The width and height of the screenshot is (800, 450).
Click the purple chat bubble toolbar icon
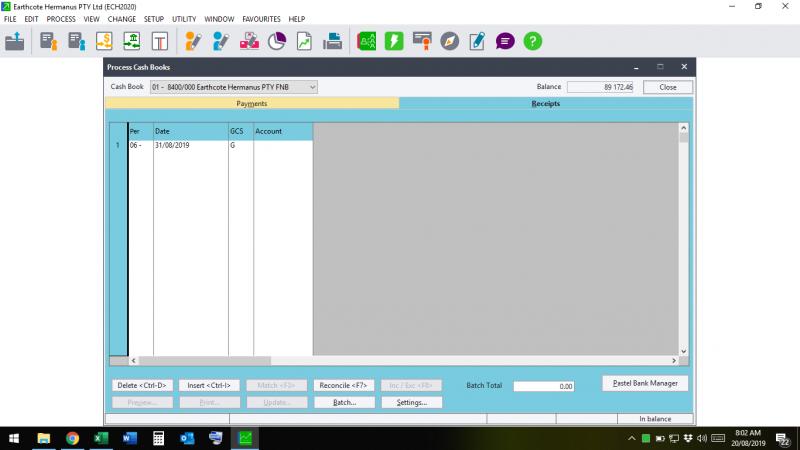click(x=506, y=41)
